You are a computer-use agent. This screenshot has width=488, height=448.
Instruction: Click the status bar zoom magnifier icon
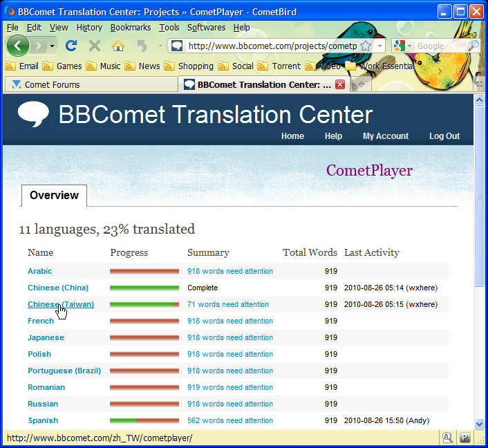click(447, 438)
